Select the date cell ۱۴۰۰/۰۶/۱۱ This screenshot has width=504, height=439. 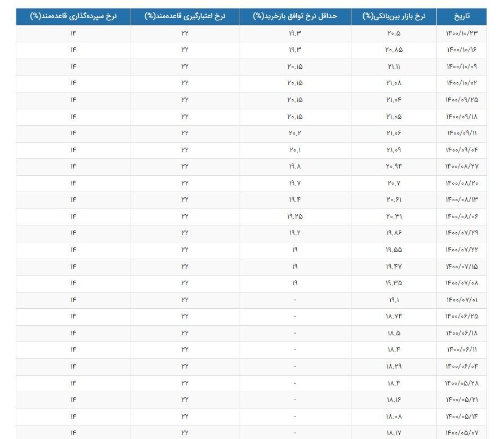click(x=462, y=349)
